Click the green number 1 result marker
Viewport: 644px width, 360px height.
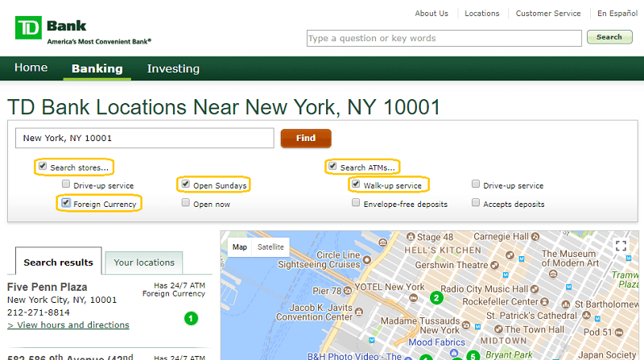point(191,318)
